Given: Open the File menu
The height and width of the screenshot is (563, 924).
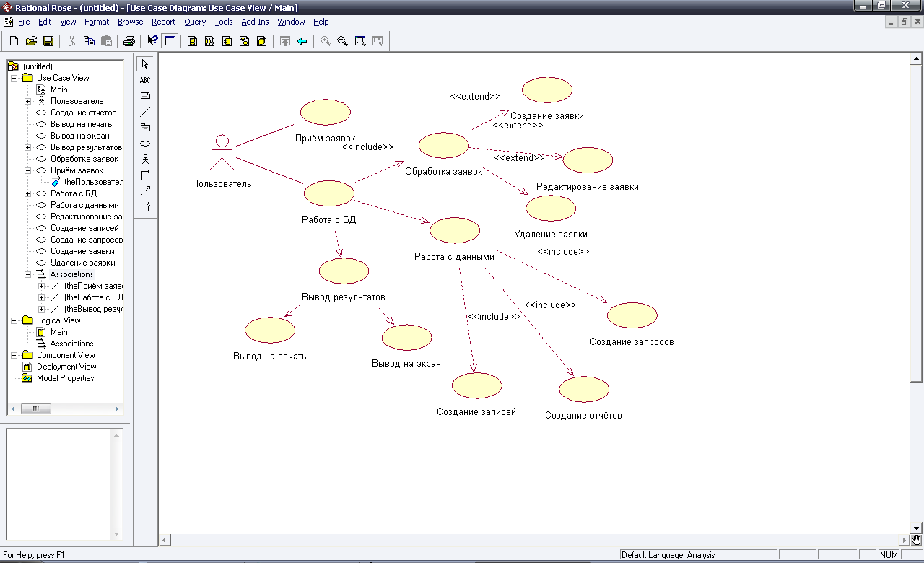Looking at the screenshot, I should point(25,22).
